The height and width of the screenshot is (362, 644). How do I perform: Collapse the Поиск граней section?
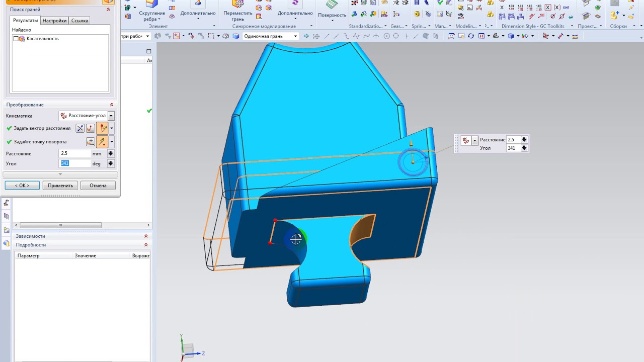pyautogui.click(x=108, y=10)
